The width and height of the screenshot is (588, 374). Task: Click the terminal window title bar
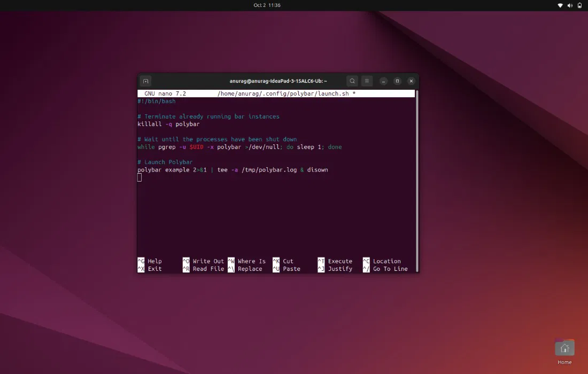click(x=278, y=81)
